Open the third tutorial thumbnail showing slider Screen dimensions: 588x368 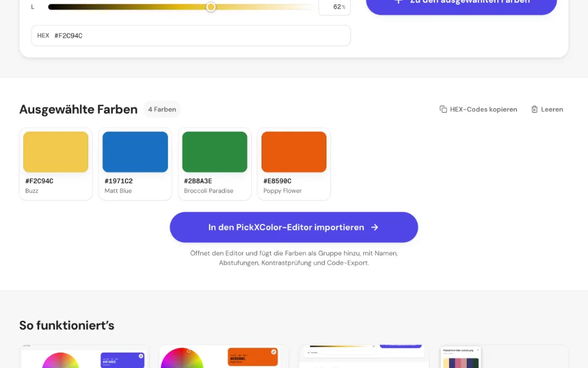coord(364,357)
